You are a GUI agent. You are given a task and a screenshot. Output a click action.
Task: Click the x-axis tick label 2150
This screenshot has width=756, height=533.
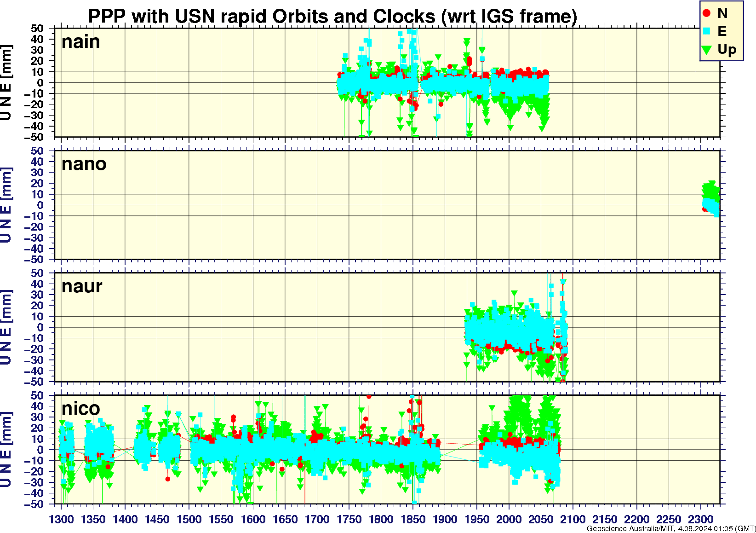[x=604, y=519]
